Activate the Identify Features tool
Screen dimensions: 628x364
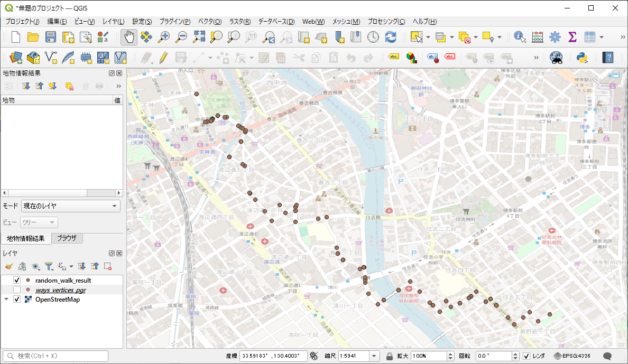coord(520,37)
